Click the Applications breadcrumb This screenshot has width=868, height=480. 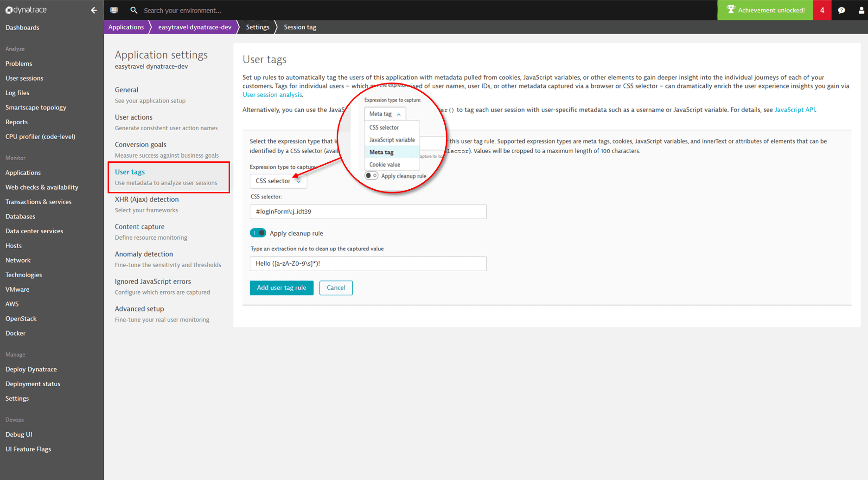(126, 27)
